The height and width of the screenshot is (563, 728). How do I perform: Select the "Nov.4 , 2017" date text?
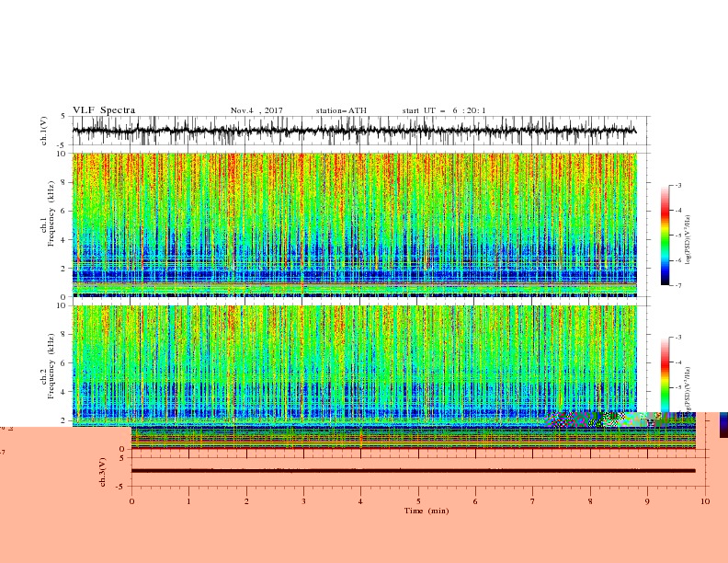(x=256, y=110)
